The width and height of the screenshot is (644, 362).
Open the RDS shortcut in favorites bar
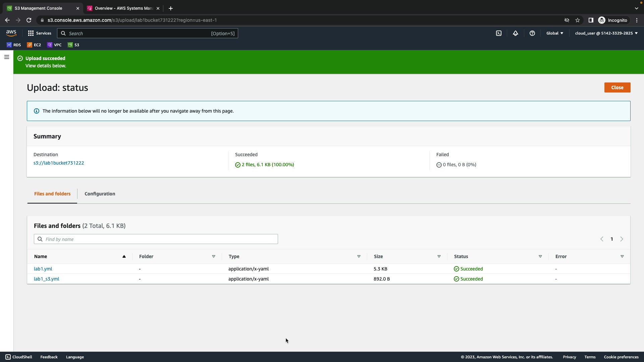(14, 45)
